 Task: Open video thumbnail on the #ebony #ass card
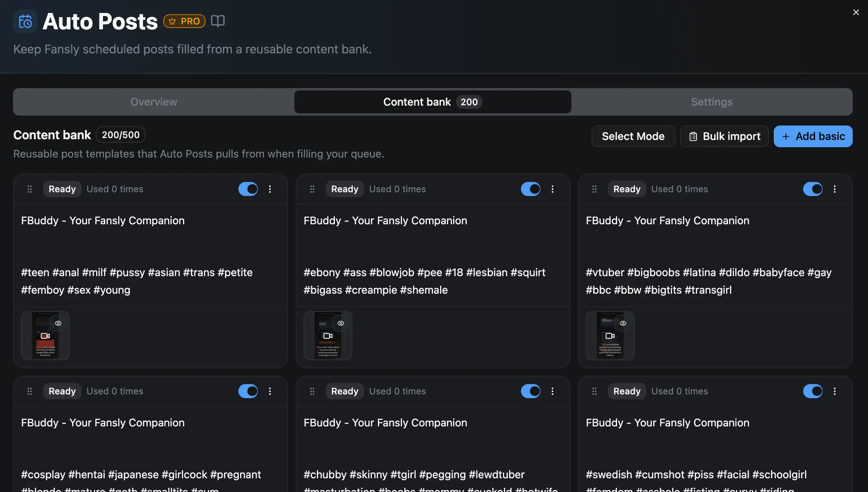(x=328, y=336)
